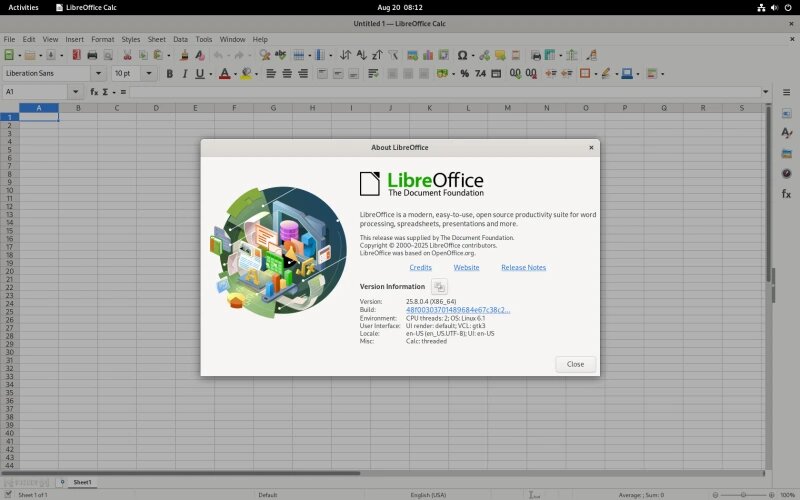Click the Credits link

pos(420,267)
